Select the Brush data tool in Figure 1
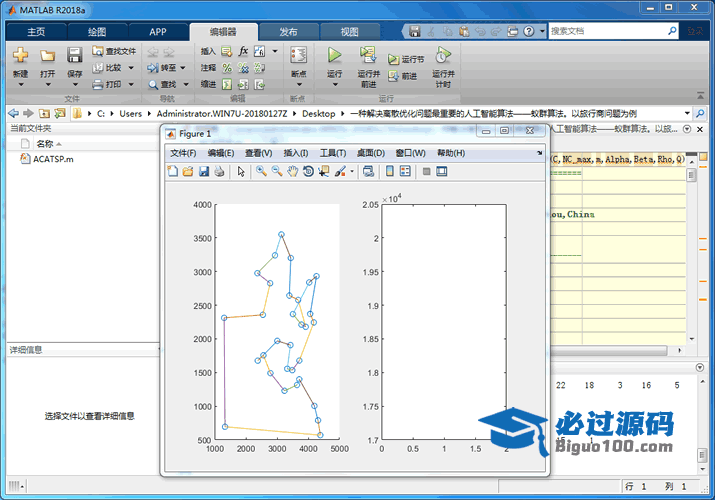The width and height of the screenshot is (715, 500). (x=340, y=171)
